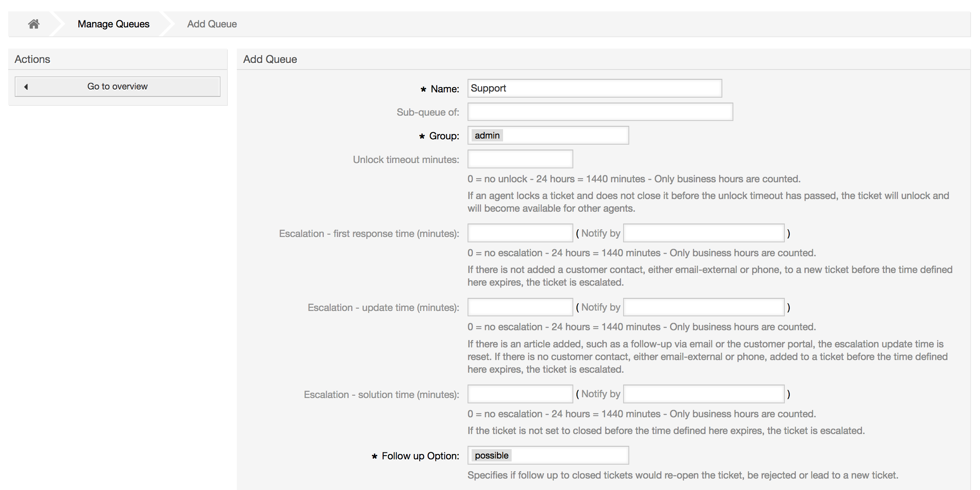The image size is (980, 490).
Task: Click the Name input field
Action: pyautogui.click(x=595, y=87)
